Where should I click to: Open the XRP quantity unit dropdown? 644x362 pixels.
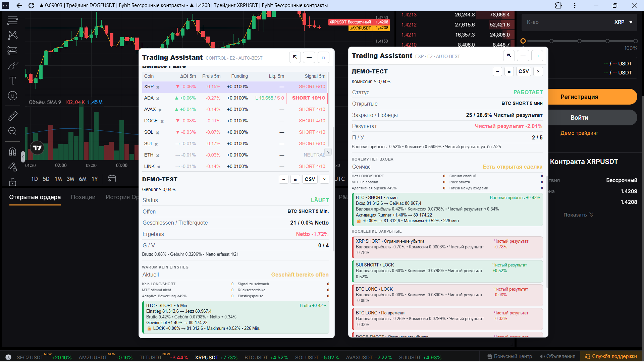pyautogui.click(x=624, y=22)
